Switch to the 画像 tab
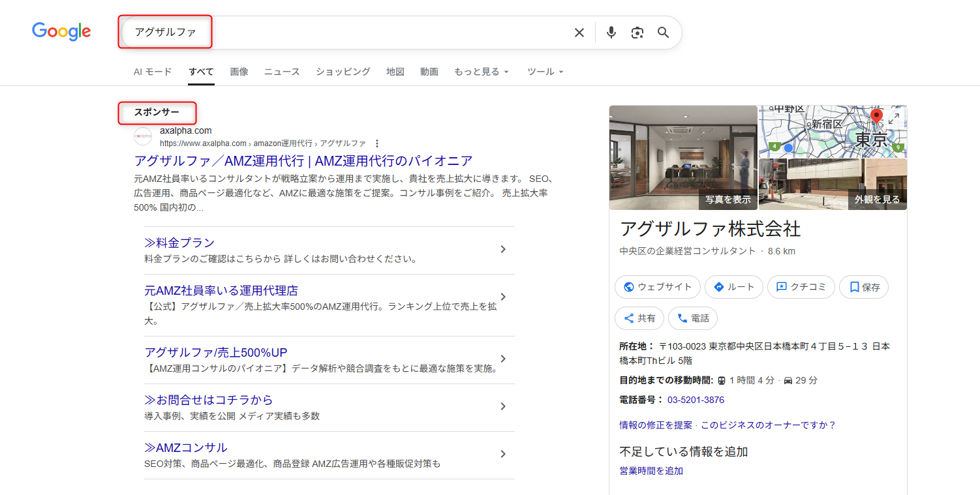980x495 pixels. [x=239, y=72]
